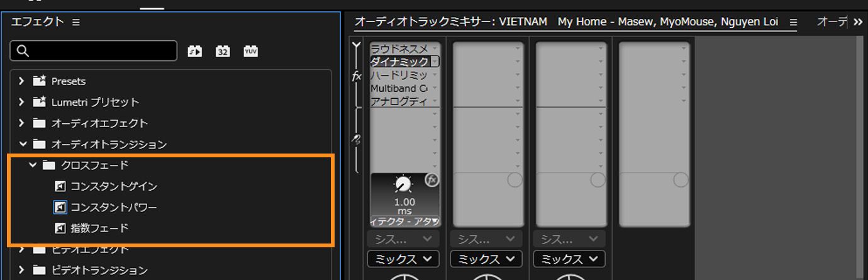Select the コンスタントパワー transition

[114, 207]
